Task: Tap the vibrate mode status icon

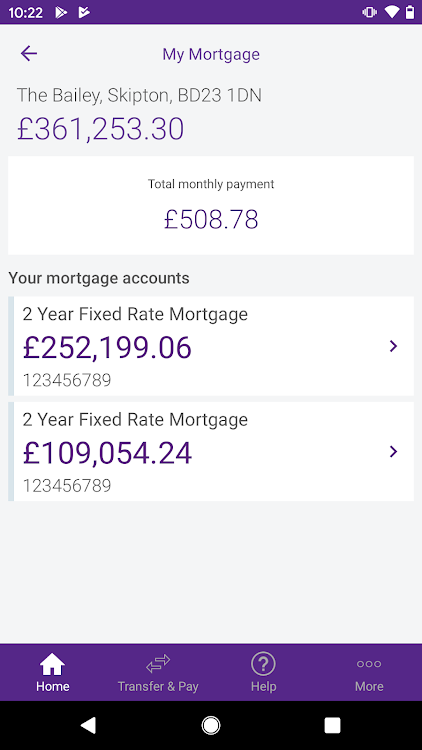Action: [369, 12]
